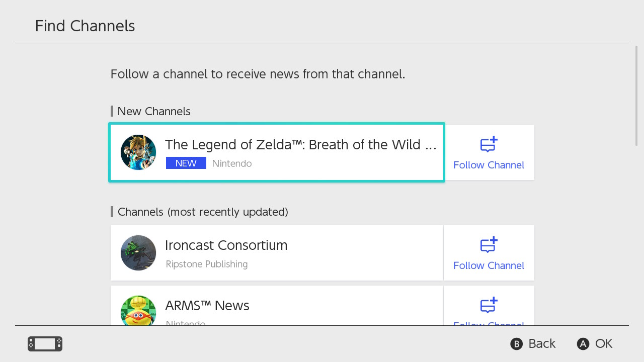This screenshot has width=644, height=362.
Task: Click the blue NEW badge
Action: point(186,163)
